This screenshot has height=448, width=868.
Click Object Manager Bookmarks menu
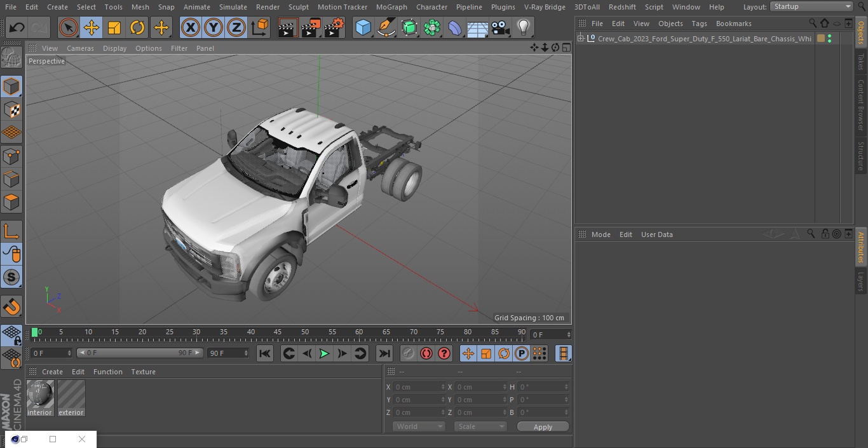coord(733,24)
